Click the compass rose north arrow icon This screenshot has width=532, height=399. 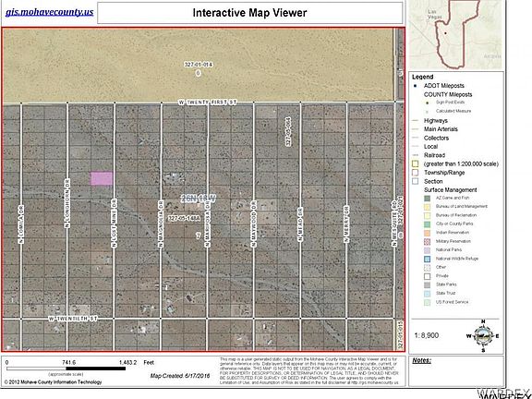[483, 335]
